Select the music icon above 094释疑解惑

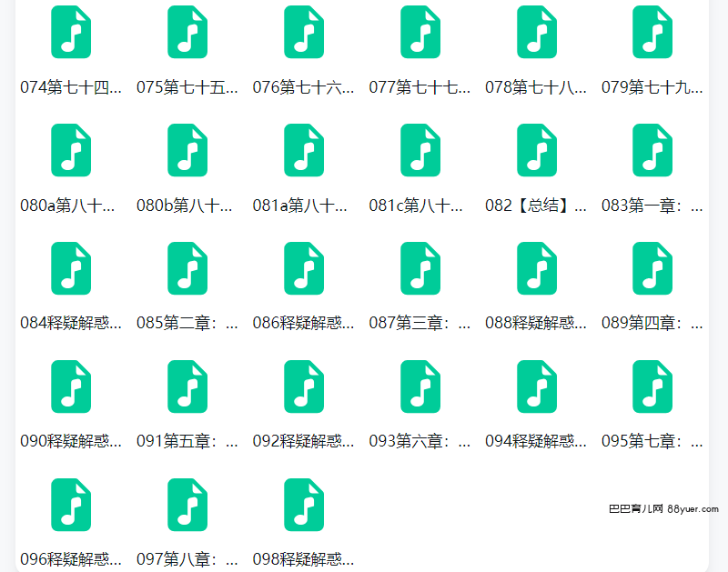coord(537,386)
